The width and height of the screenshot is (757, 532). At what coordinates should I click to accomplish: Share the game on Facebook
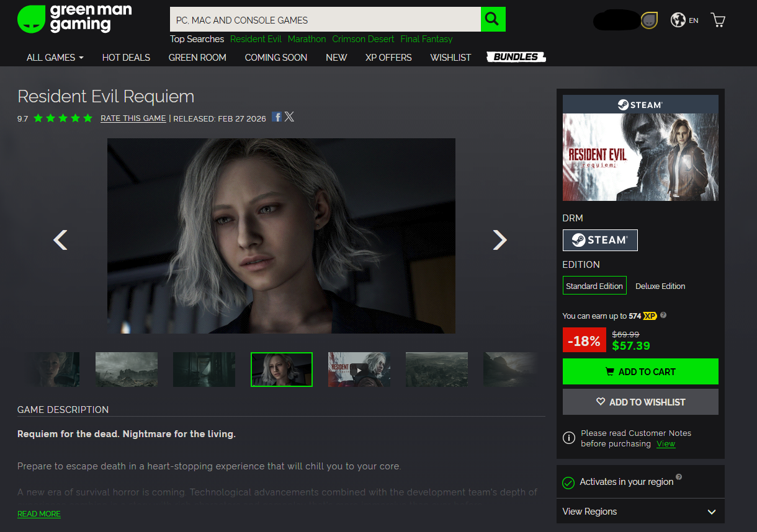(x=277, y=117)
